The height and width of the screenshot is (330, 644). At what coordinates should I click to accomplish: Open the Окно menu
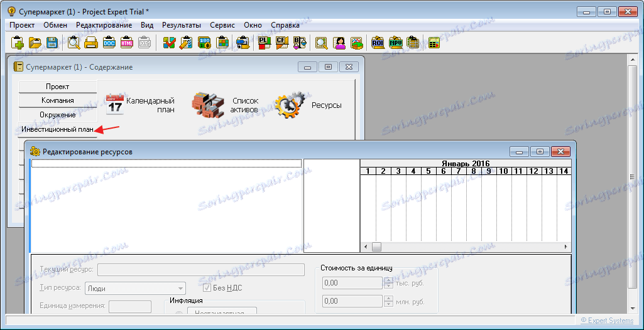tap(253, 25)
